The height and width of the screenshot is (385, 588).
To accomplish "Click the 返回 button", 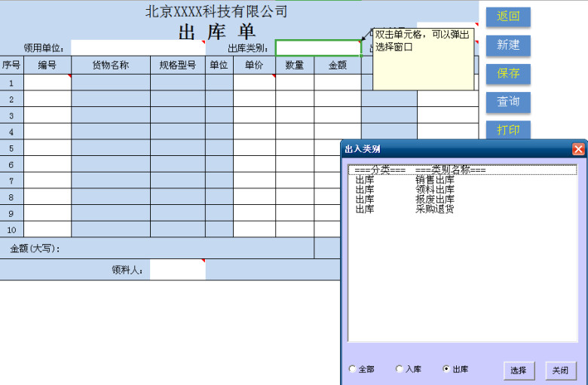I will tap(508, 17).
